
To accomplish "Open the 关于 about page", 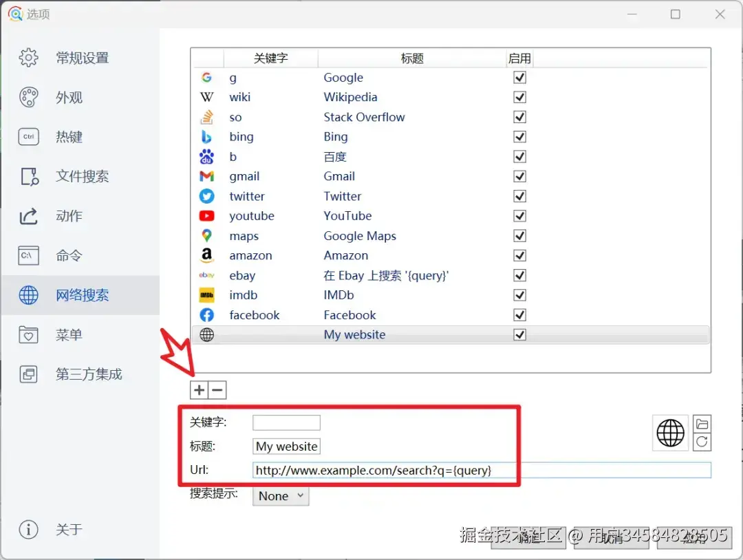I will (x=80, y=529).
